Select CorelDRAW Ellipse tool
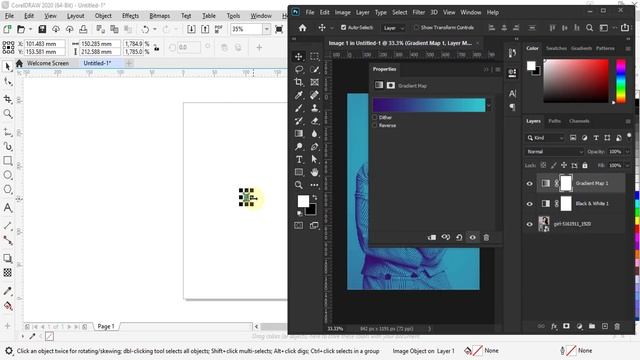The height and width of the screenshot is (360, 640). [x=7, y=175]
